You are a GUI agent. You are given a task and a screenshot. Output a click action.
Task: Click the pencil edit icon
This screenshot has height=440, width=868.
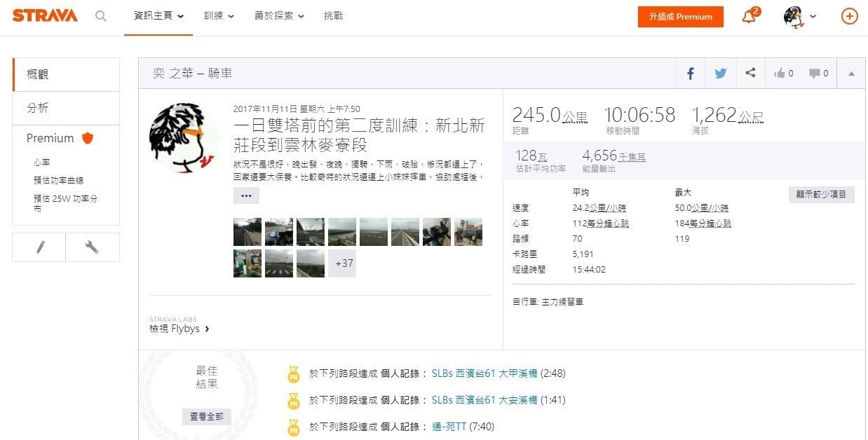(39, 247)
